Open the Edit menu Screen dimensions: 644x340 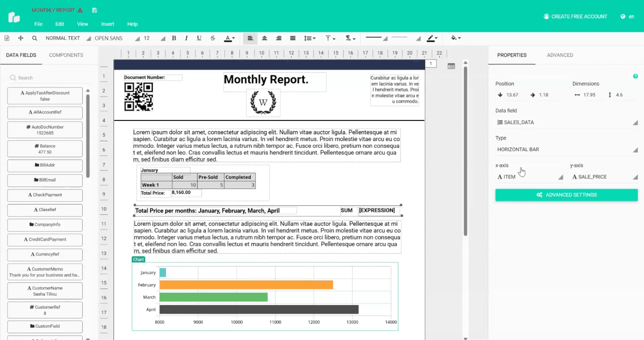[x=60, y=24]
